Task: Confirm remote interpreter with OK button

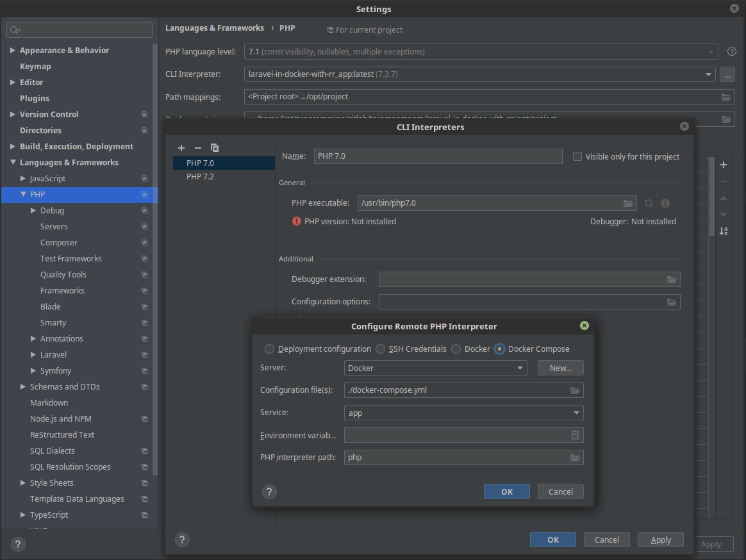Action: tap(507, 491)
